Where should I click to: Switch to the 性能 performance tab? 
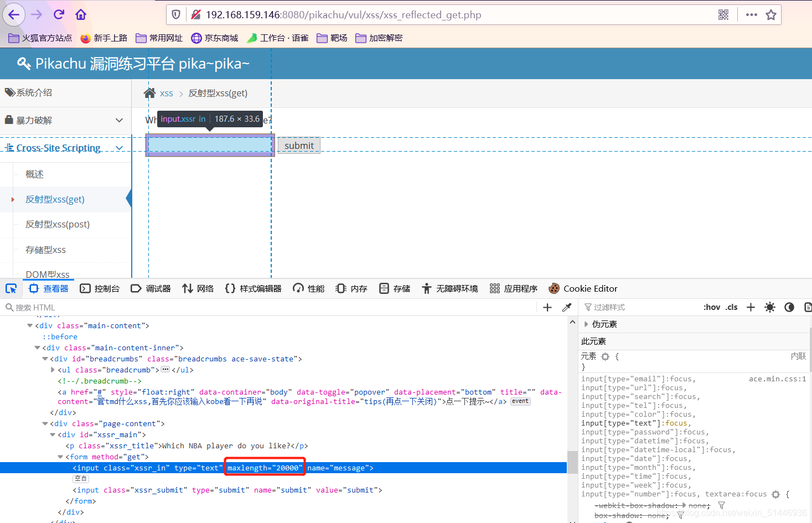coord(309,288)
